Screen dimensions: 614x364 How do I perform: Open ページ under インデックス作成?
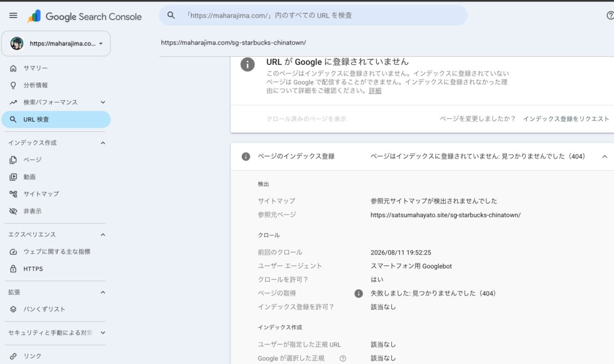(55, 160)
